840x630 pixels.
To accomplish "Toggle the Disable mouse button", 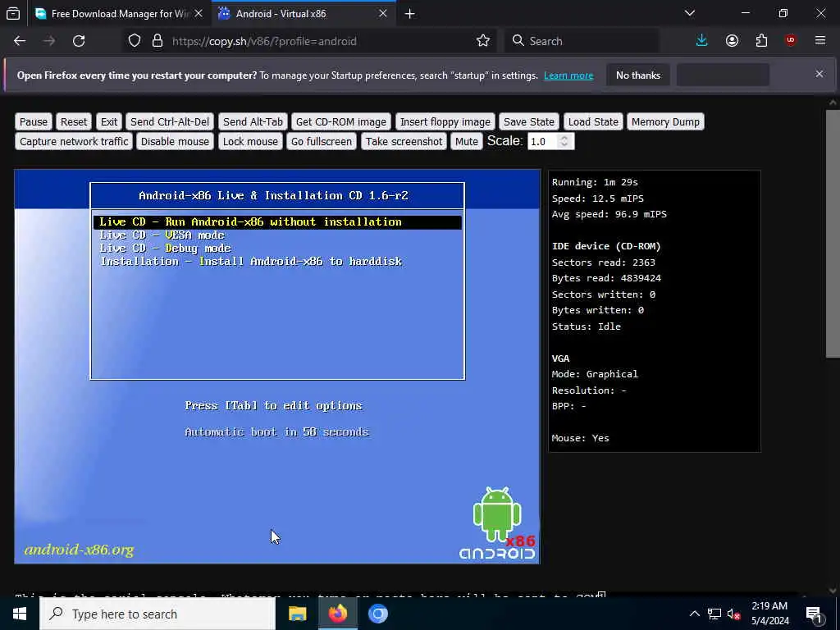I will (176, 141).
